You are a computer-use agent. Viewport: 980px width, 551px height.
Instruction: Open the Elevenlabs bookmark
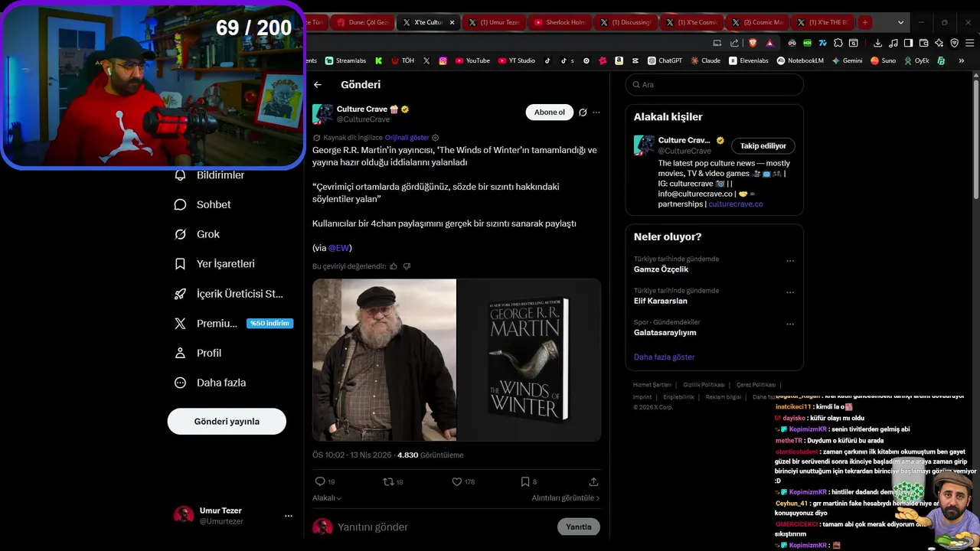click(749, 60)
